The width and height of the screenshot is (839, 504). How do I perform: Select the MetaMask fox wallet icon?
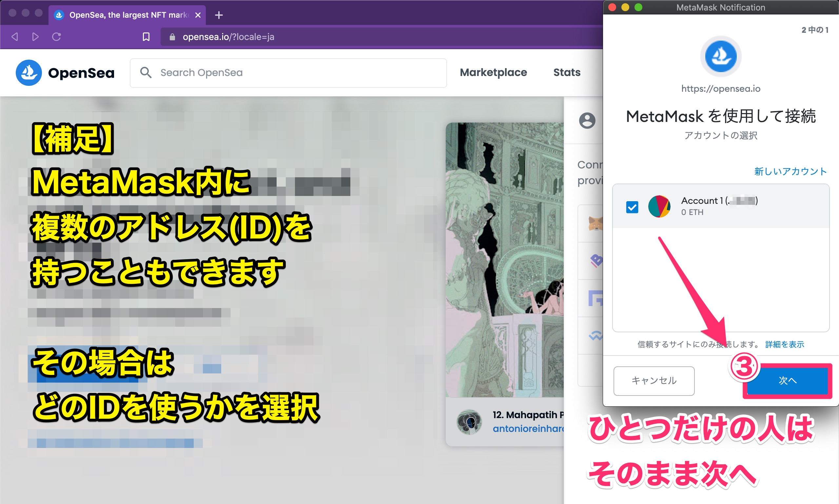click(595, 223)
